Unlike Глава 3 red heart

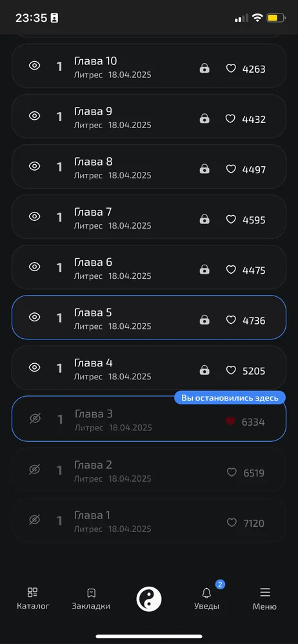(230, 421)
